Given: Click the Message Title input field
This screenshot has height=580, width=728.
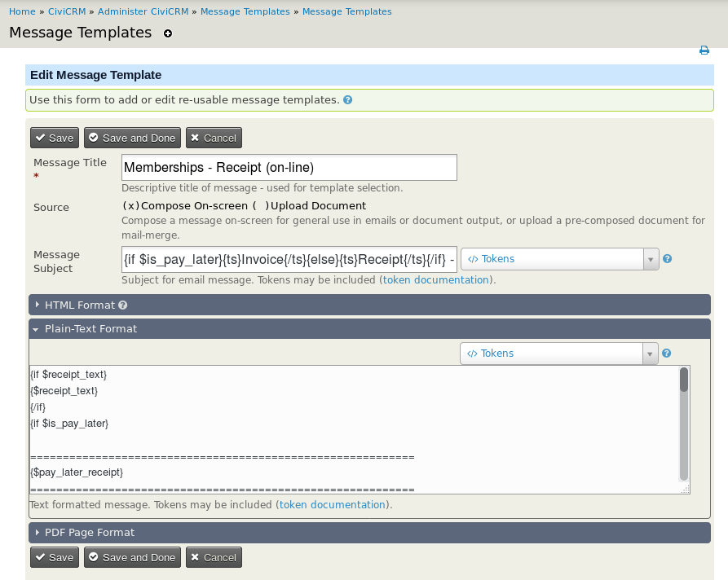Looking at the screenshot, I should (x=289, y=167).
